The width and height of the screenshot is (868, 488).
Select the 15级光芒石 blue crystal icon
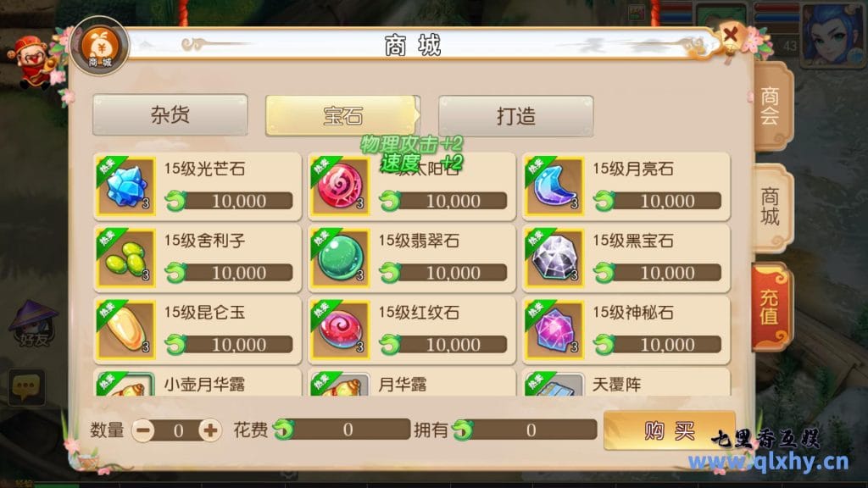125,186
